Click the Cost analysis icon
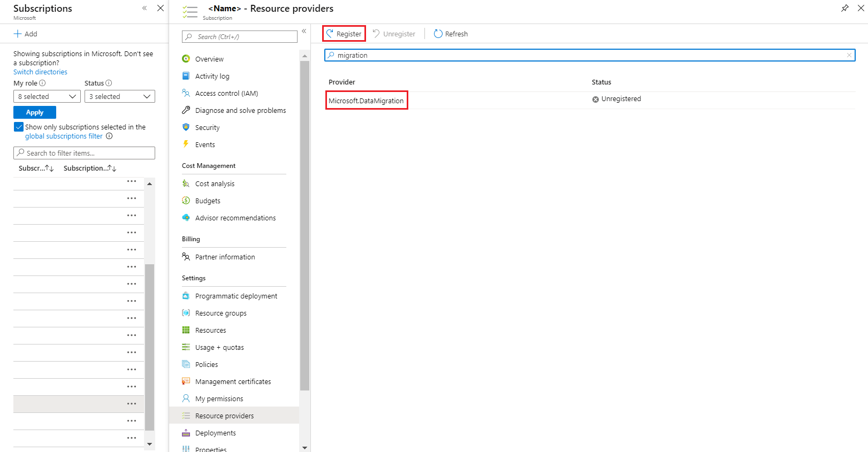The height and width of the screenshot is (452, 868). pyautogui.click(x=186, y=183)
